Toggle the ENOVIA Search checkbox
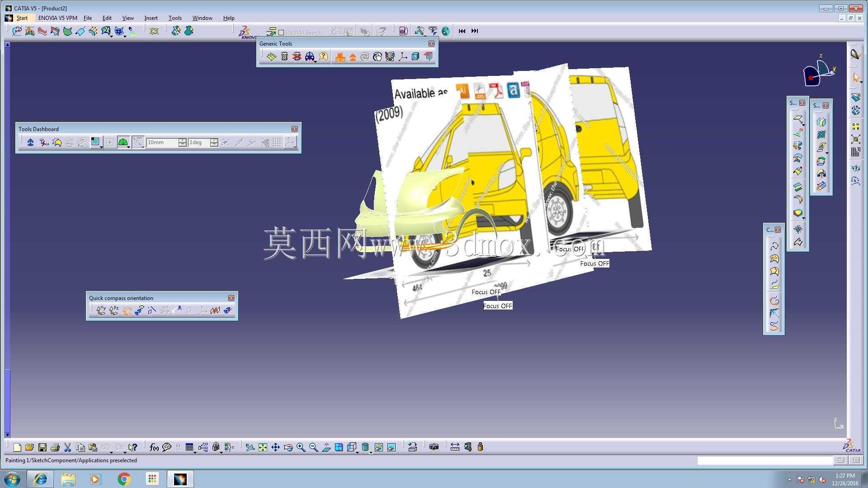The width and height of the screenshot is (868, 488). click(281, 33)
